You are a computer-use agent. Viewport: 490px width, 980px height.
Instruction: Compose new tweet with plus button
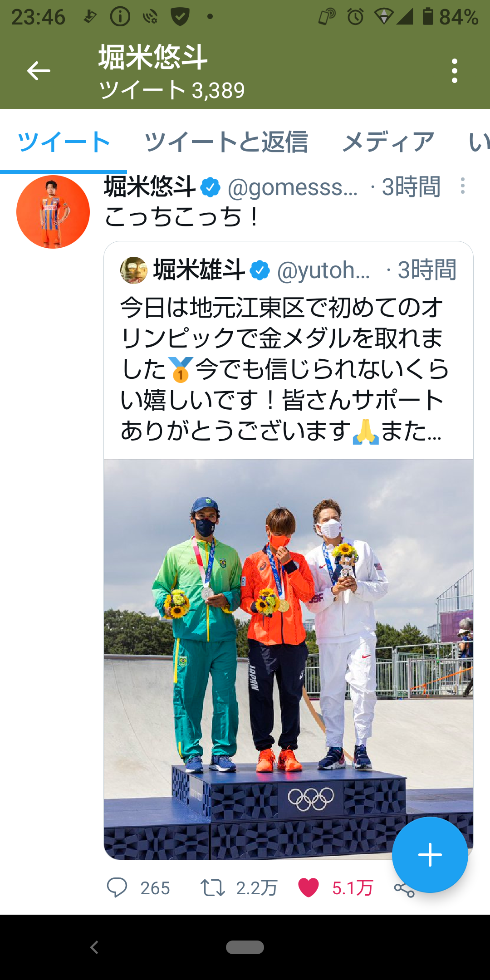click(x=430, y=855)
